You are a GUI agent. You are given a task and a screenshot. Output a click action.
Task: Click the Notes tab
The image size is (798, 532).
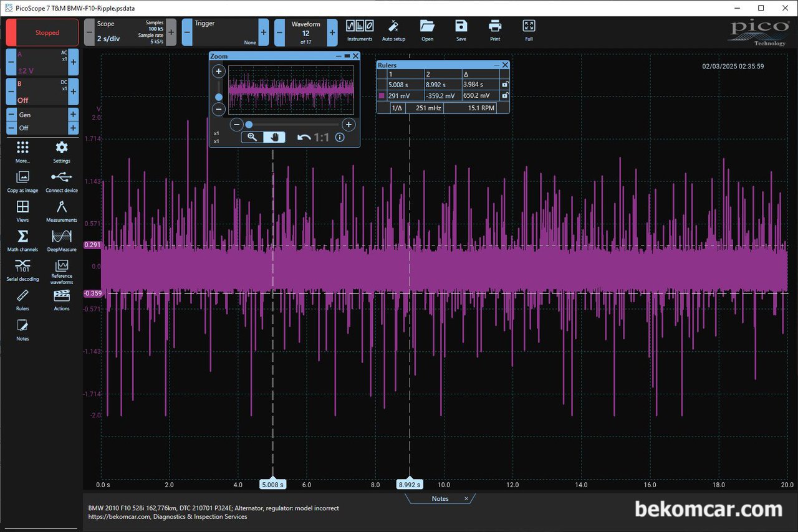coord(440,498)
